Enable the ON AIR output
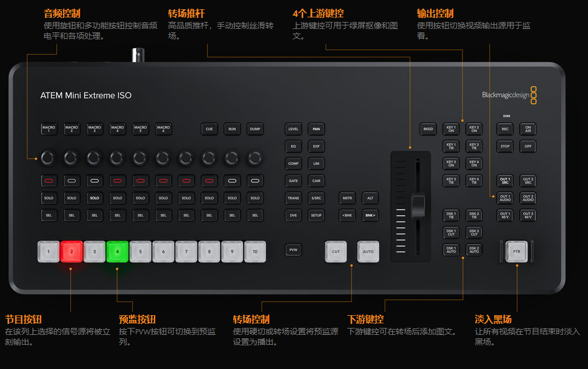588x369 pixels. tap(527, 128)
